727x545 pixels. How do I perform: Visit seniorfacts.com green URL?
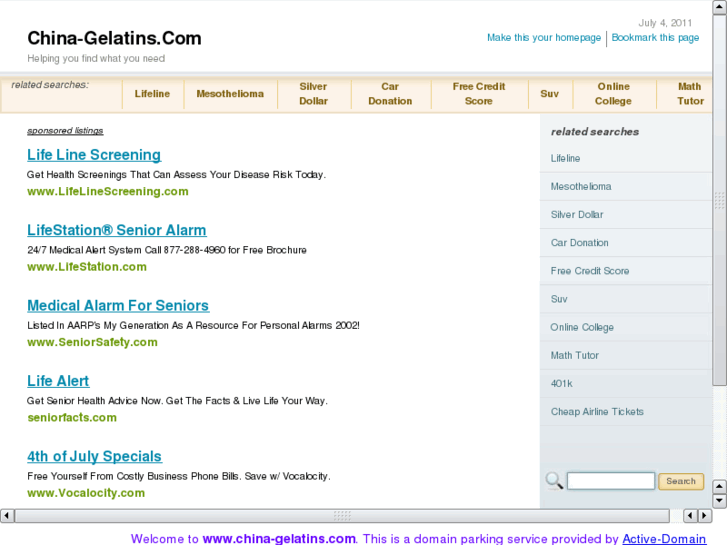pos(72,417)
